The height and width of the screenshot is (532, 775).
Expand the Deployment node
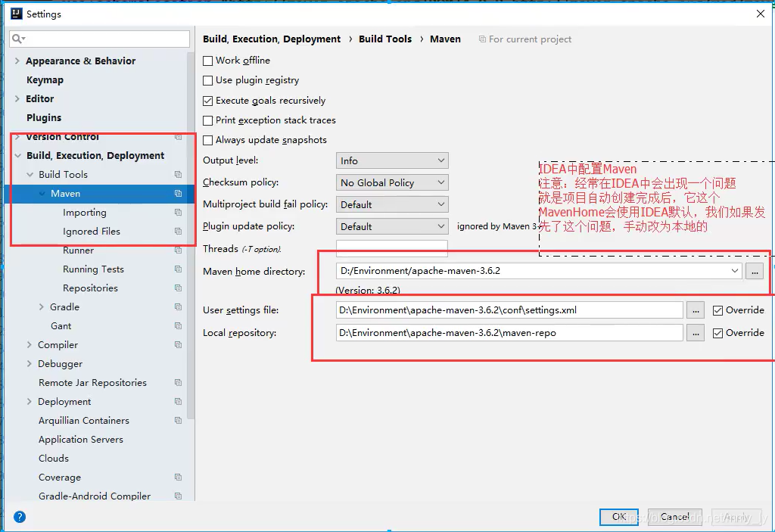click(30, 402)
